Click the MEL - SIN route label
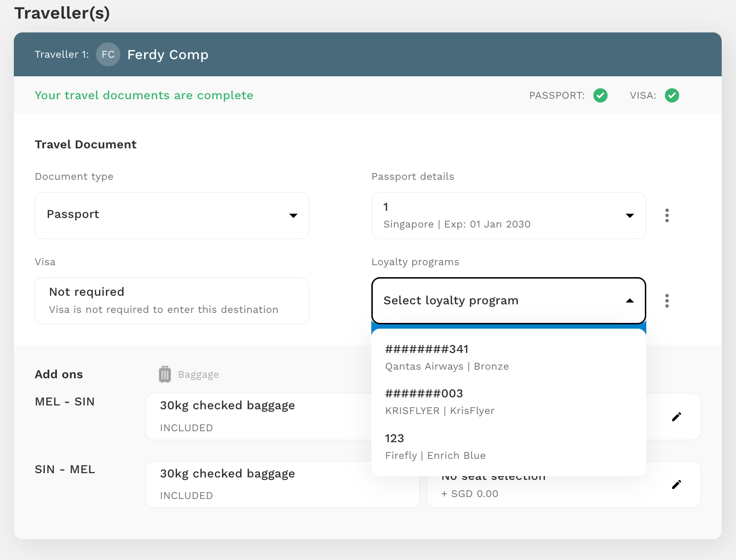Viewport: 736px width, 560px height. (x=65, y=402)
